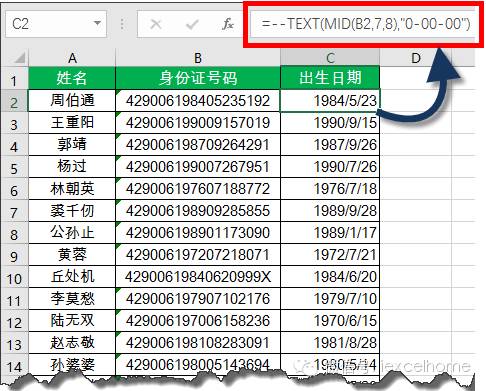
Task: Click the Name Box showing C2
Action: [x=56, y=24]
